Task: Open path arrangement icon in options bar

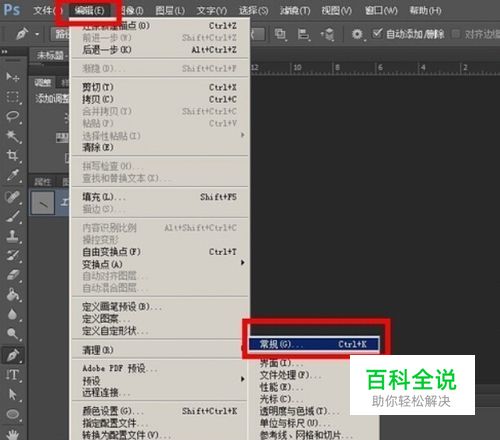Action: coord(327,34)
